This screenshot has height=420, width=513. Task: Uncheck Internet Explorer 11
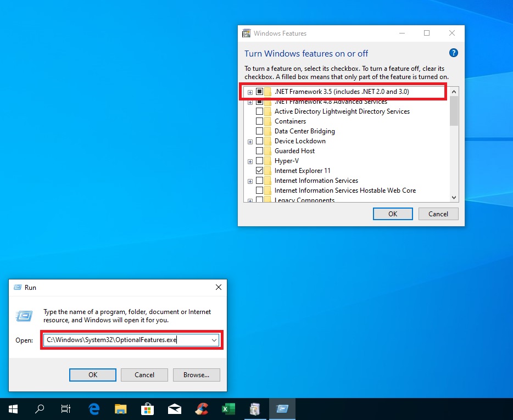(x=259, y=170)
